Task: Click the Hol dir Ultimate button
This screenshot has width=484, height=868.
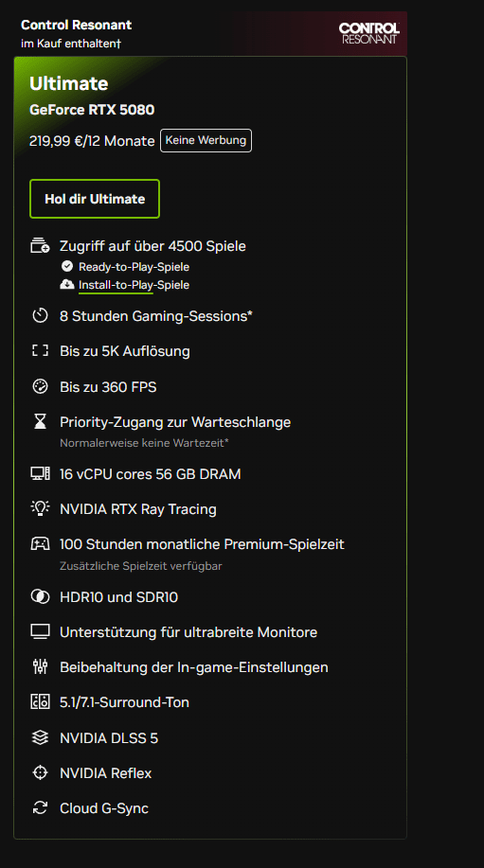Action: (x=95, y=199)
